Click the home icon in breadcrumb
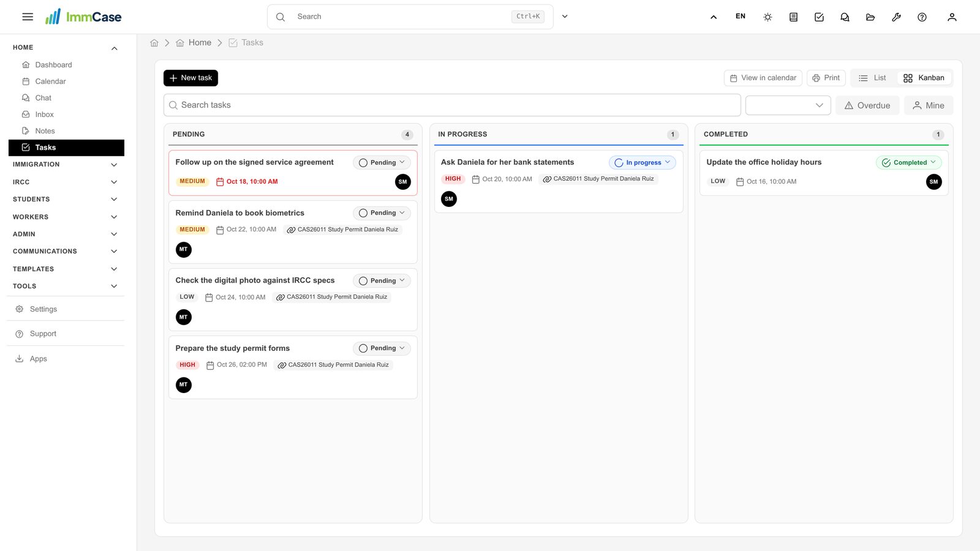This screenshot has width=980, height=551. (154, 43)
